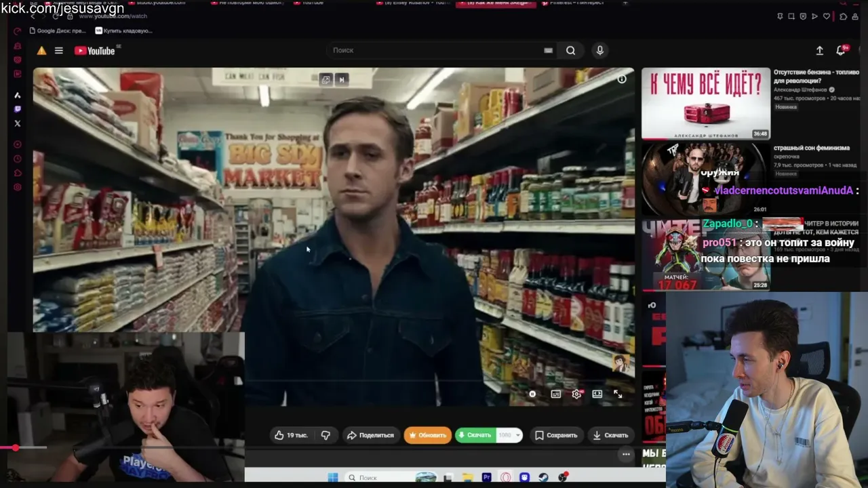Show video info card icon
Image resolution: width=868 pixels, height=488 pixels.
(x=621, y=79)
